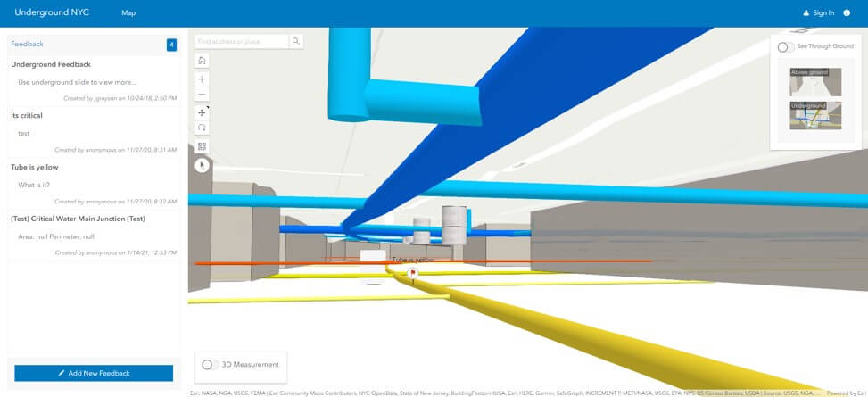Click the search magnifier icon

pyautogui.click(x=296, y=41)
